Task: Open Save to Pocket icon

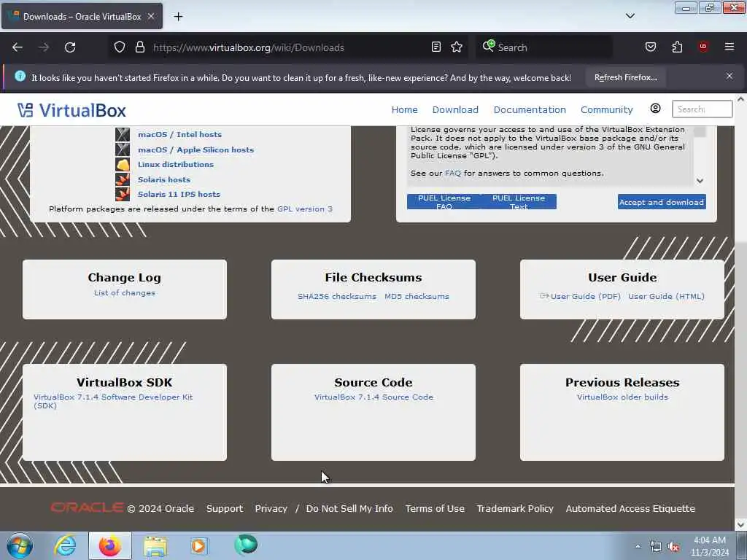Action: click(x=651, y=47)
